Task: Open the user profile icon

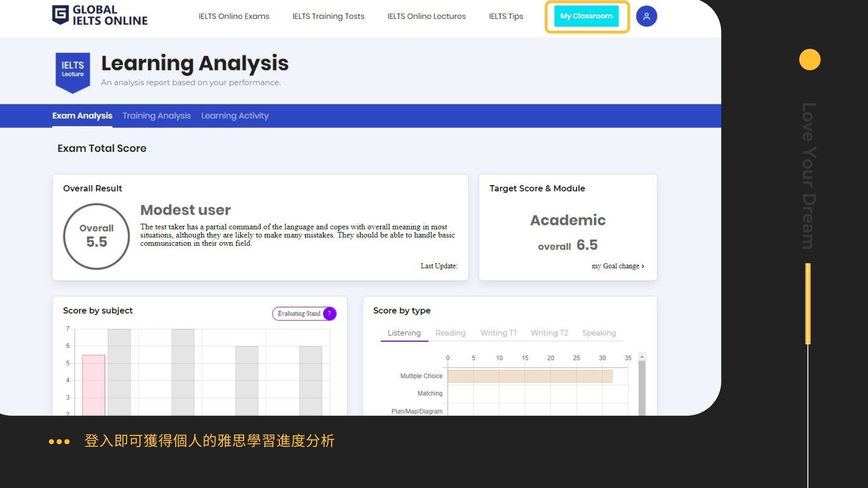Action: [x=646, y=16]
